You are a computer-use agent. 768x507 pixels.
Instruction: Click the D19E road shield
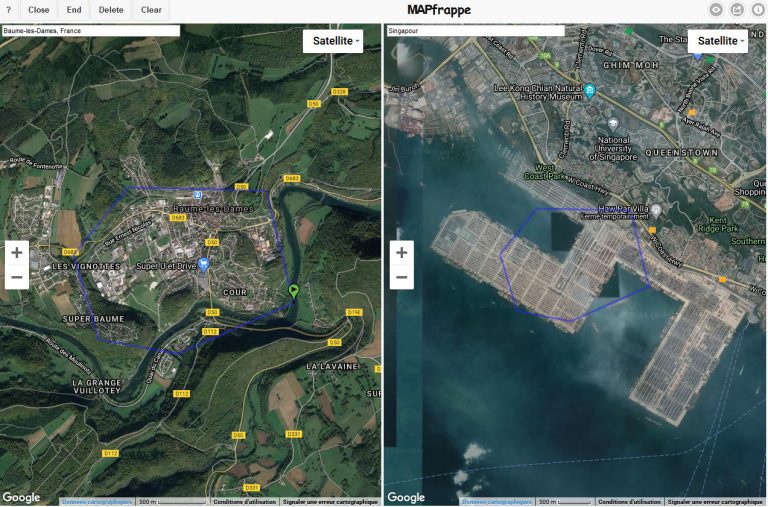point(354,312)
